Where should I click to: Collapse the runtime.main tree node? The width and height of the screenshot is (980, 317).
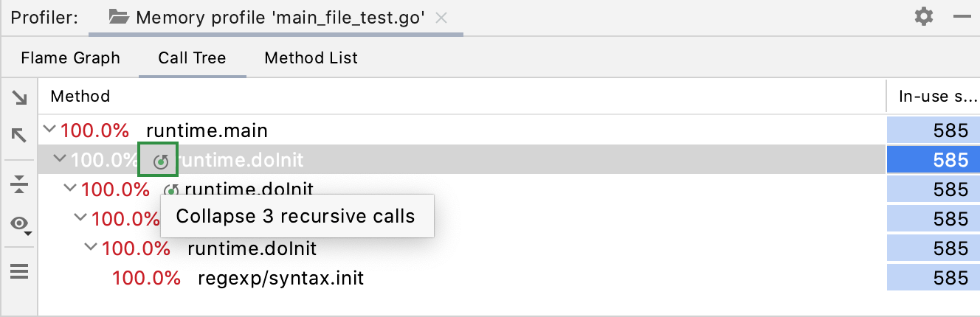[49, 130]
